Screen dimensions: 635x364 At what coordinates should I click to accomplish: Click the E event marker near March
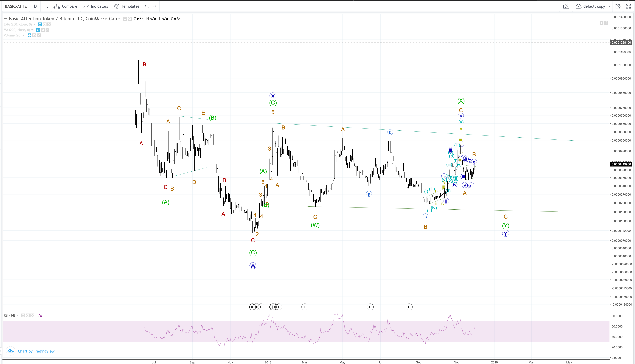coord(305,307)
